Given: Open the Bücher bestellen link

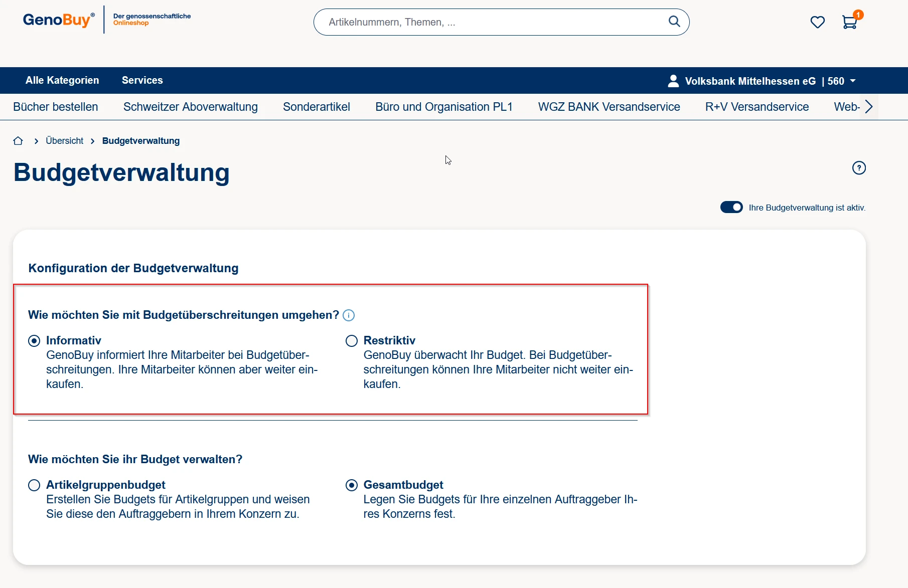Looking at the screenshot, I should (56, 107).
